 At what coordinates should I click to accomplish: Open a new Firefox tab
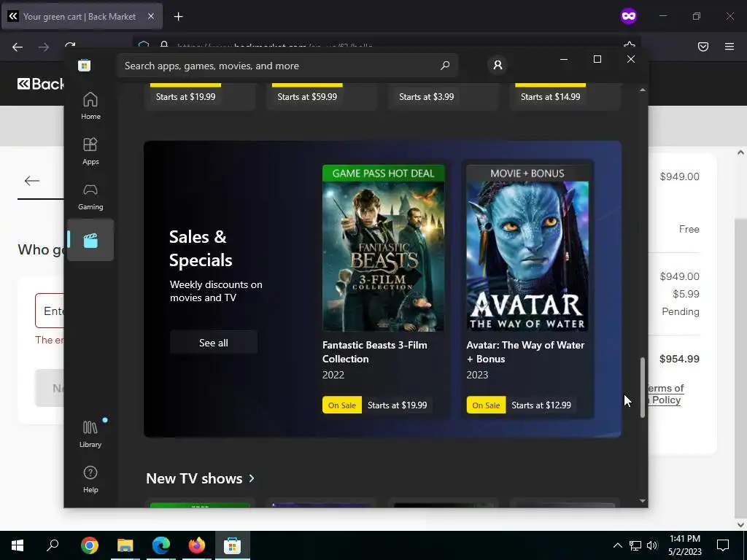(x=178, y=17)
